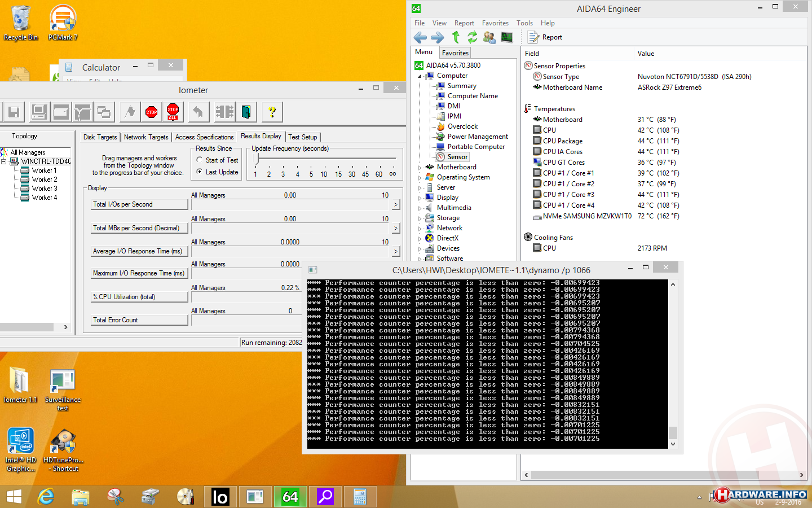Click the Windows Start button on taskbar
Screen dimensions: 812x508
pos(14,497)
